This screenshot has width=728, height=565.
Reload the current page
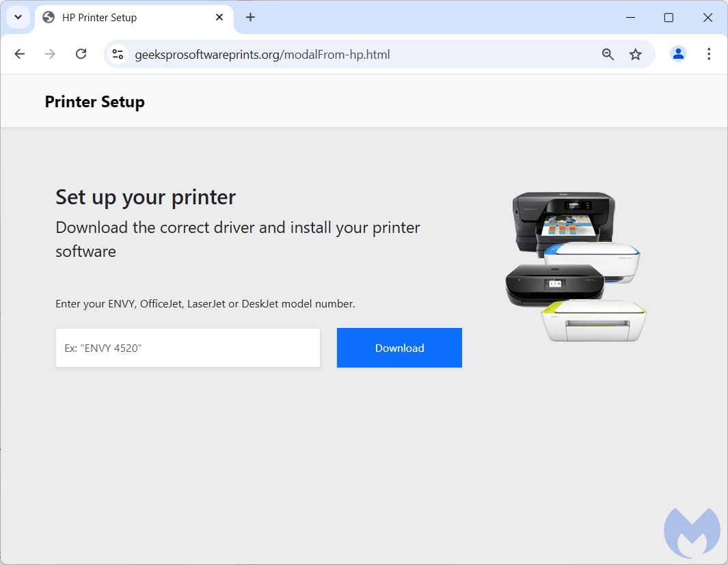pyautogui.click(x=81, y=54)
